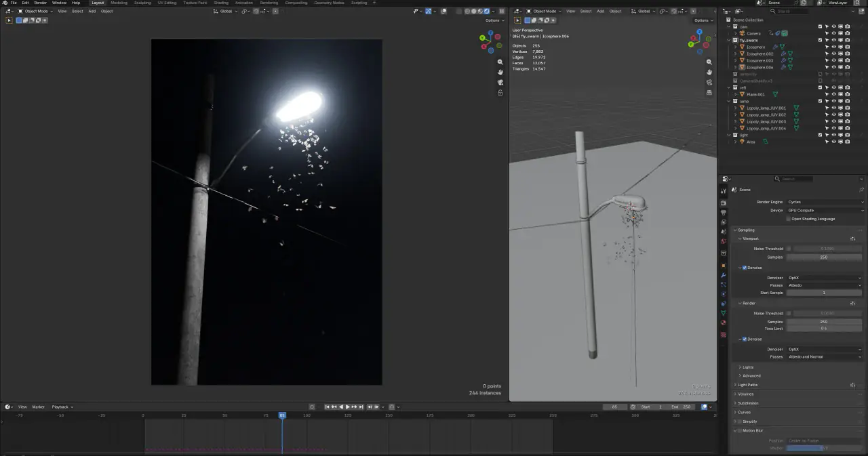Jump to the timeline's first frame
This screenshot has width=868, height=456.
coord(328,407)
